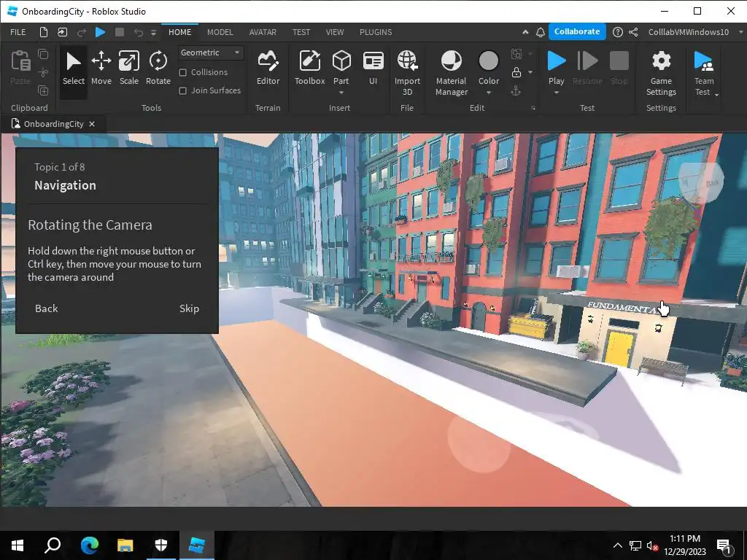This screenshot has width=747, height=560.
Task: Activate the Move tool
Action: (x=101, y=69)
